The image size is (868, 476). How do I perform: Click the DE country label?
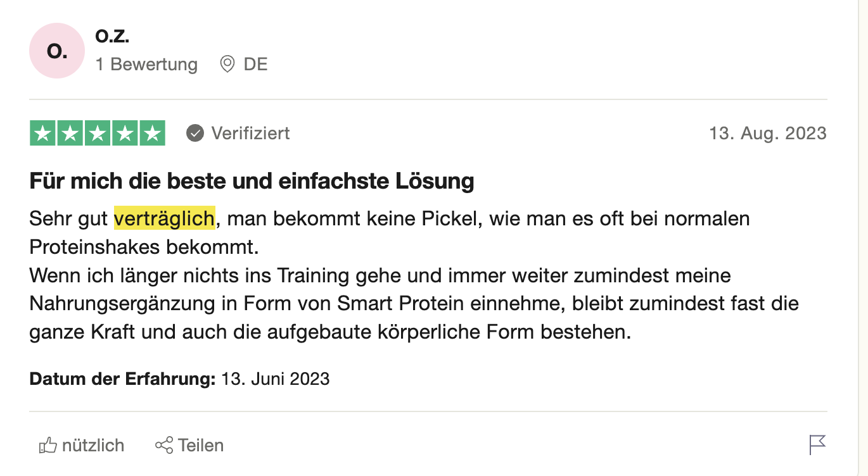pos(255,65)
